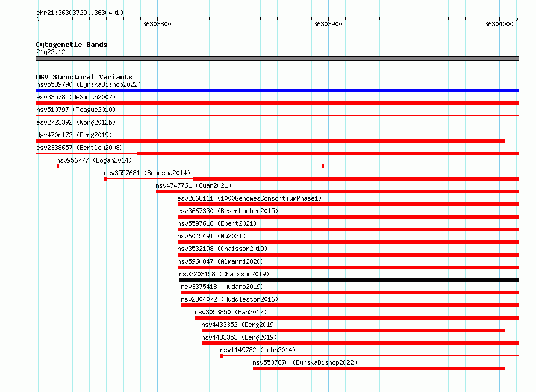Click nsv3053850 (Fan2017) variant label

pyautogui.click(x=231, y=312)
